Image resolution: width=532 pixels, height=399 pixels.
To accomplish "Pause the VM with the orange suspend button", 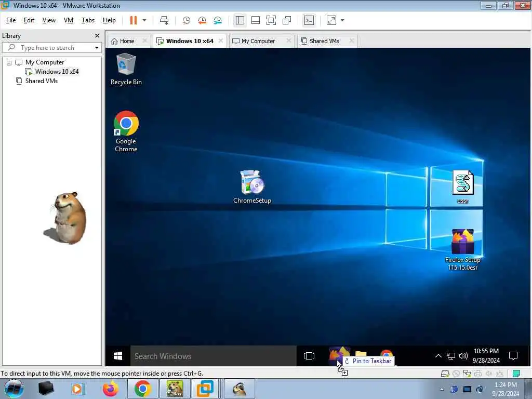I will tap(134, 20).
